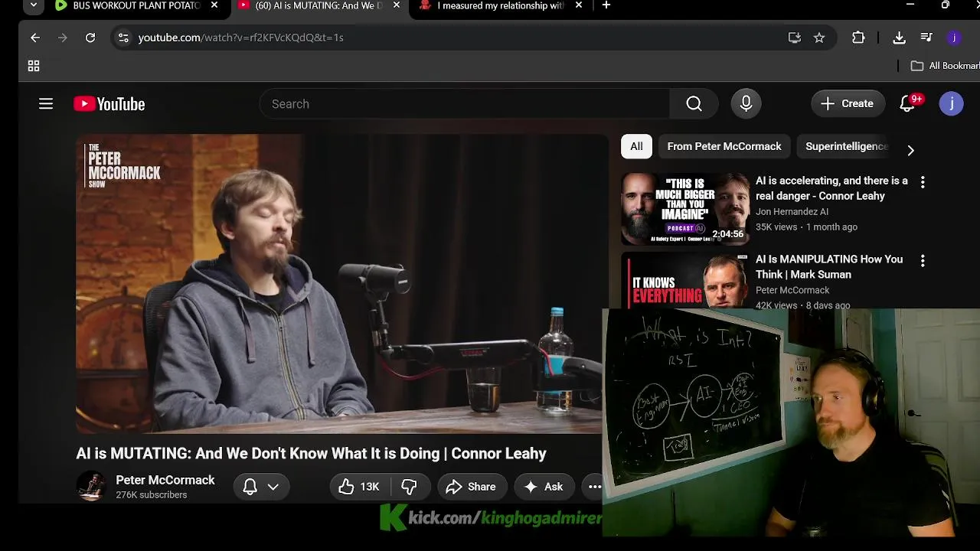Open the YouTube guide hamburger menu
Viewport: 980px width, 551px height.
46,104
